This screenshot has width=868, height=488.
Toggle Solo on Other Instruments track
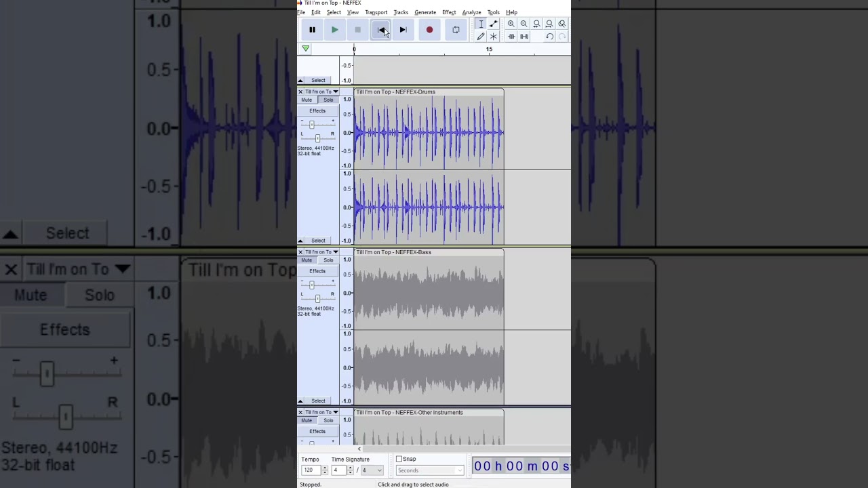(x=328, y=420)
